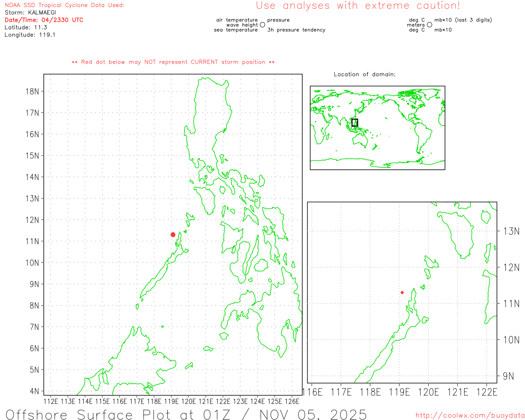
Task: Click the 'Use analyses with extreme caution!' warning
Action: (358, 6)
